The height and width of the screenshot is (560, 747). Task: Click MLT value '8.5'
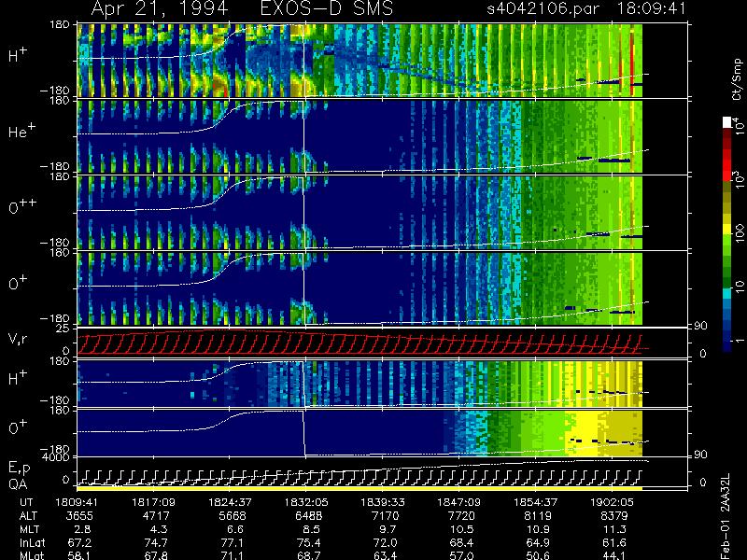(x=312, y=529)
